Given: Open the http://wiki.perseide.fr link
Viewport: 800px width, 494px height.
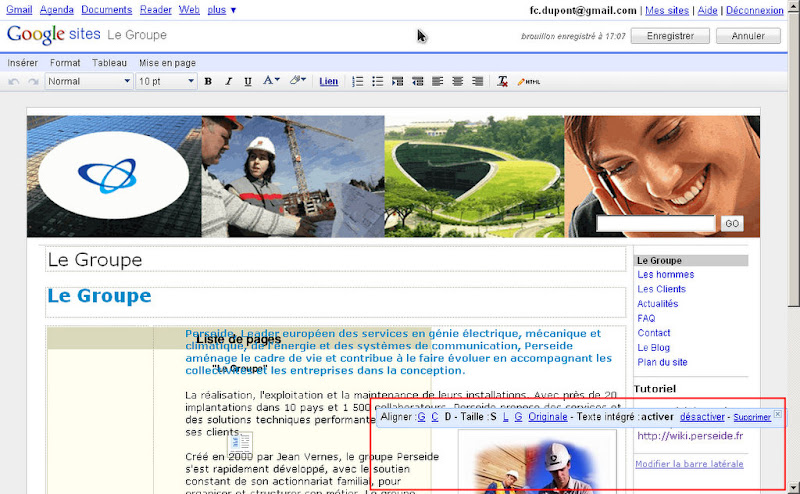Looking at the screenshot, I should [x=690, y=436].
